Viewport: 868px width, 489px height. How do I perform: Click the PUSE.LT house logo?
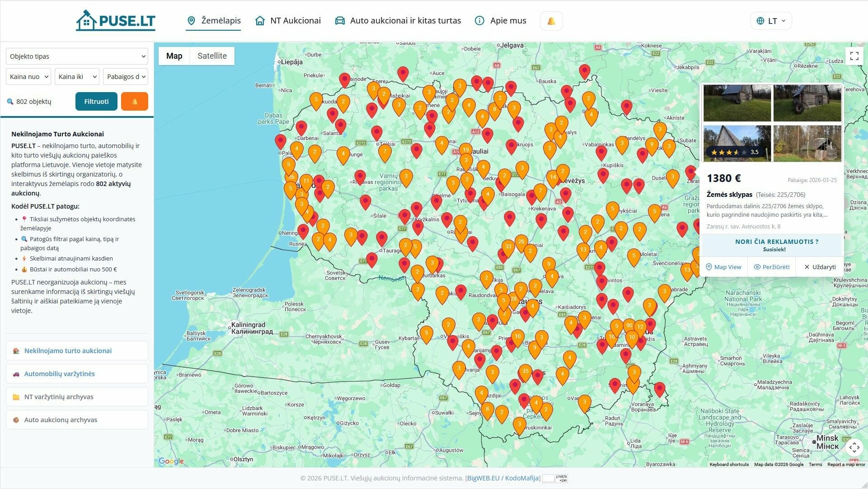(116, 21)
